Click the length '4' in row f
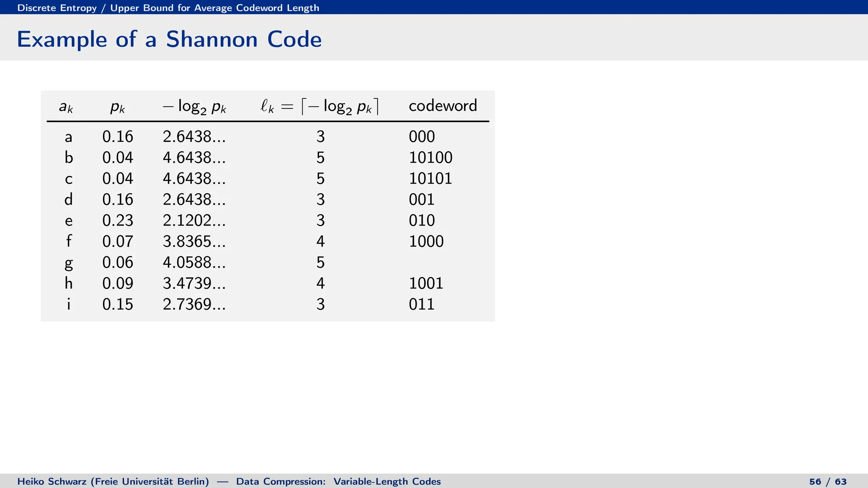868x488 pixels. click(x=320, y=241)
